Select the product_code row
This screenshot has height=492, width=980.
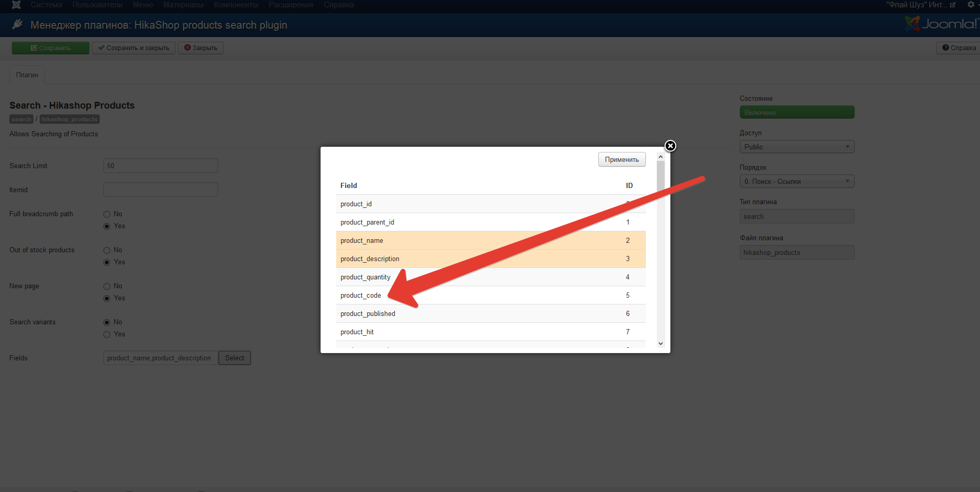(491, 295)
